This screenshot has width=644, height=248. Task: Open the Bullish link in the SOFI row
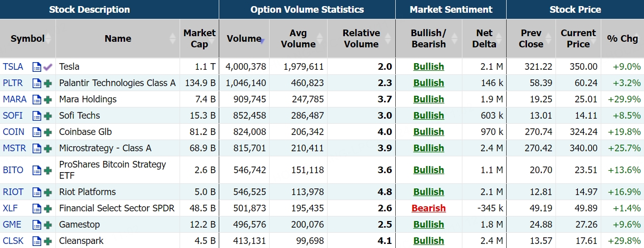(428, 116)
